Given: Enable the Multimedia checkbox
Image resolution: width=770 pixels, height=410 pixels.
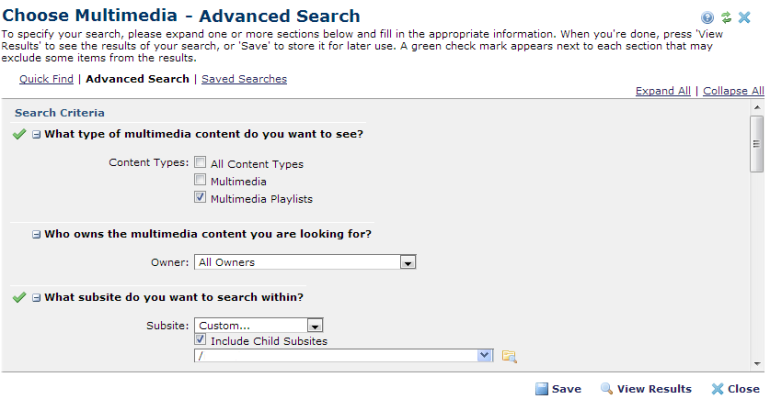Looking at the screenshot, I should (x=201, y=181).
